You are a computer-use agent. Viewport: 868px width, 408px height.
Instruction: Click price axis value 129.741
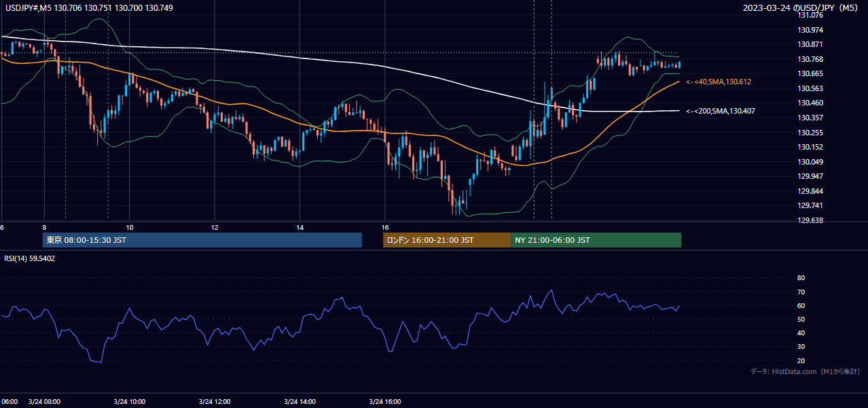[810, 205]
